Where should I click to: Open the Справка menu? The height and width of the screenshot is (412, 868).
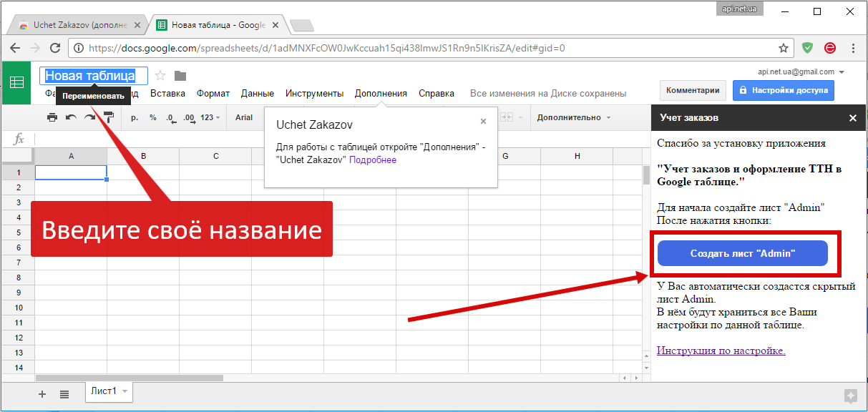click(437, 93)
